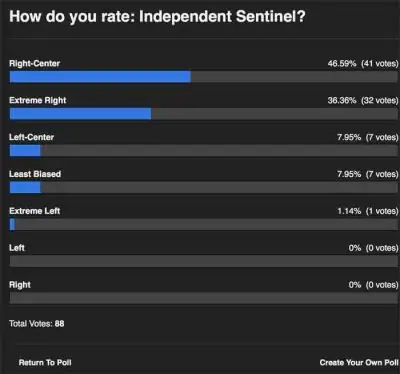Select the Least Biased option label
This screenshot has height=374, width=400.
click(35, 174)
